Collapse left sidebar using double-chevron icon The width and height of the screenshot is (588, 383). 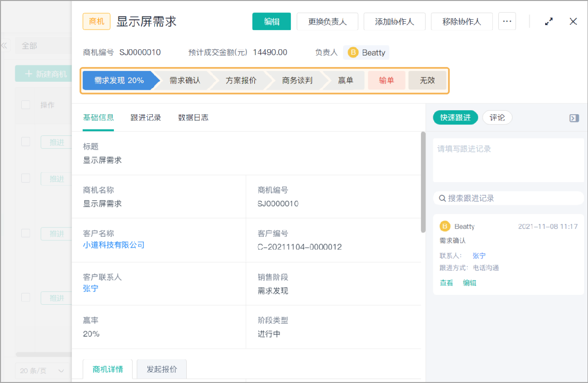5,45
